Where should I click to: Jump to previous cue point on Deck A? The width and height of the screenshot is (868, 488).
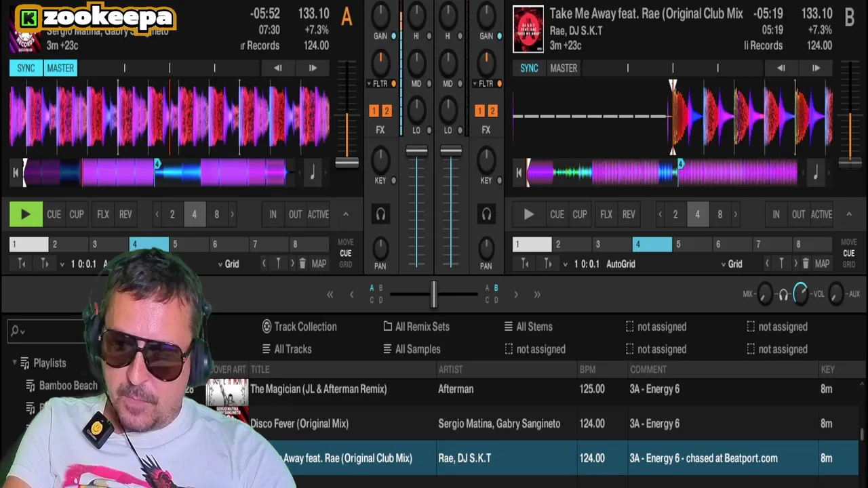point(264,264)
